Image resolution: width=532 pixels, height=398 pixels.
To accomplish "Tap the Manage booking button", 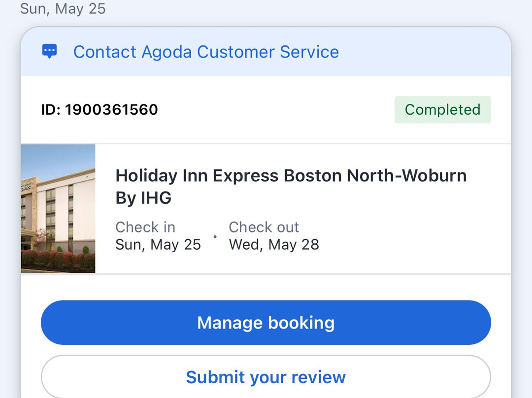I will pyautogui.click(x=266, y=323).
